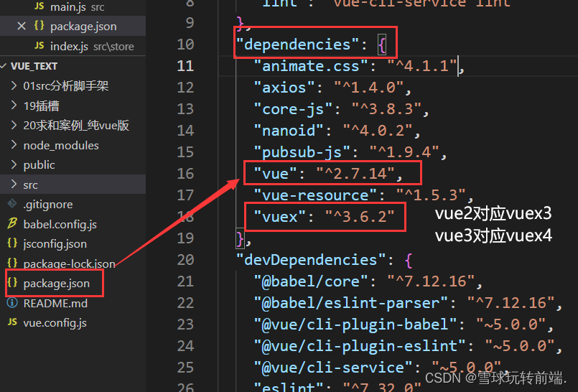578x392 pixels.
Task: Click the "@vue/cli-plugin-babel" key
Action: pyautogui.click(x=355, y=325)
